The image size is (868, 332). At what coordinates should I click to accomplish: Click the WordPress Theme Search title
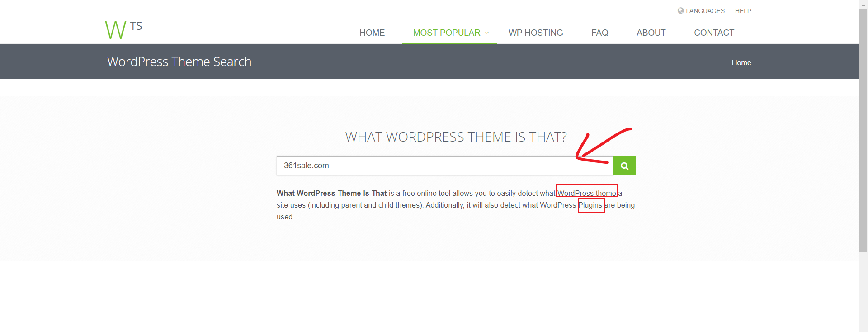tap(179, 62)
